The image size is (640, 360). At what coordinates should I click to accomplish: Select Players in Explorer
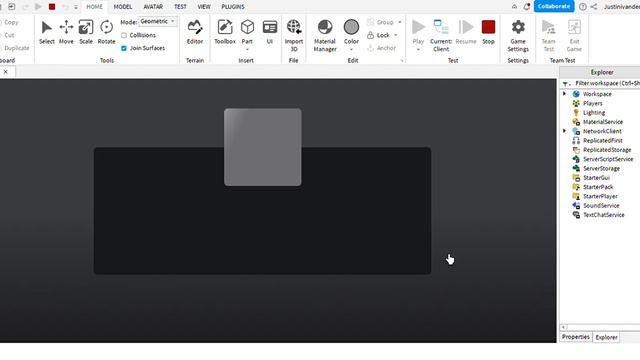[592, 103]
